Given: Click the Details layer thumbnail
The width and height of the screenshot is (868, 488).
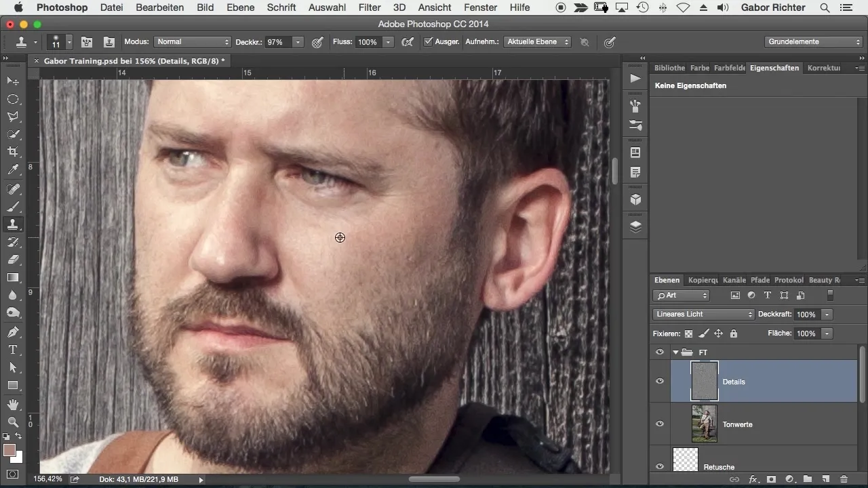Looking at the screenshot, I should tap(705, 381).
